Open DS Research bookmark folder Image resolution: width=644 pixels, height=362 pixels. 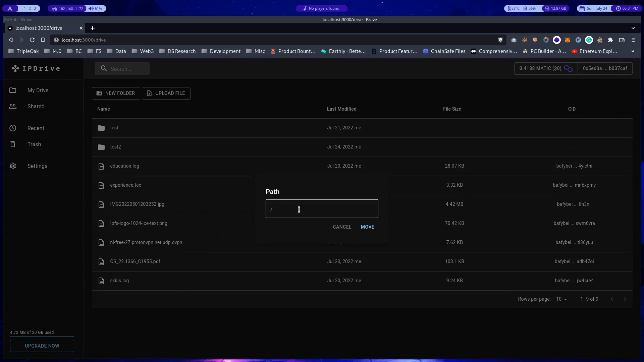(177, 51)
